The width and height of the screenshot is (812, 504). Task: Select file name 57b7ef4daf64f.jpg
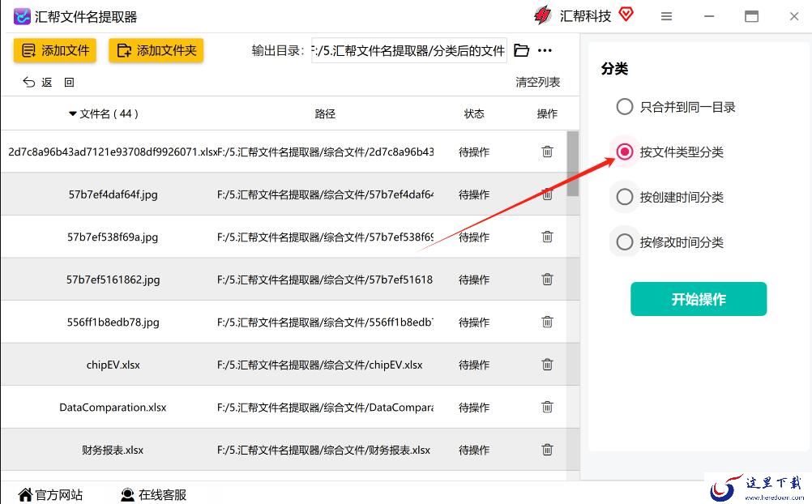coord(113,194)
